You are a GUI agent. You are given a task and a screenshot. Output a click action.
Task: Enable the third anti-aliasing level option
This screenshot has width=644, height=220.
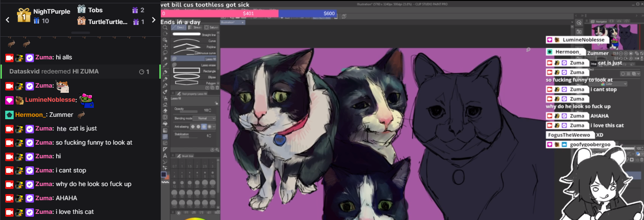click(204, 127)
